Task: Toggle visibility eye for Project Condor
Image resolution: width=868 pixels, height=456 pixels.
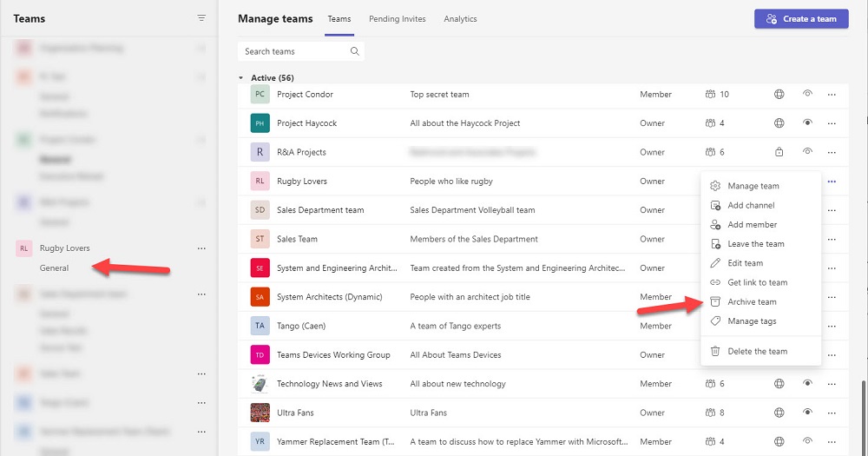Action: 807,94
